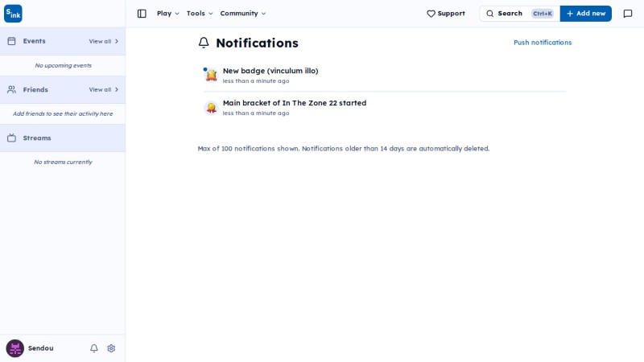Click the In The Zone 22 medal icon
The width and height of the screenshot is (644, 362).
pyautogui.click(x=211, y=108)
